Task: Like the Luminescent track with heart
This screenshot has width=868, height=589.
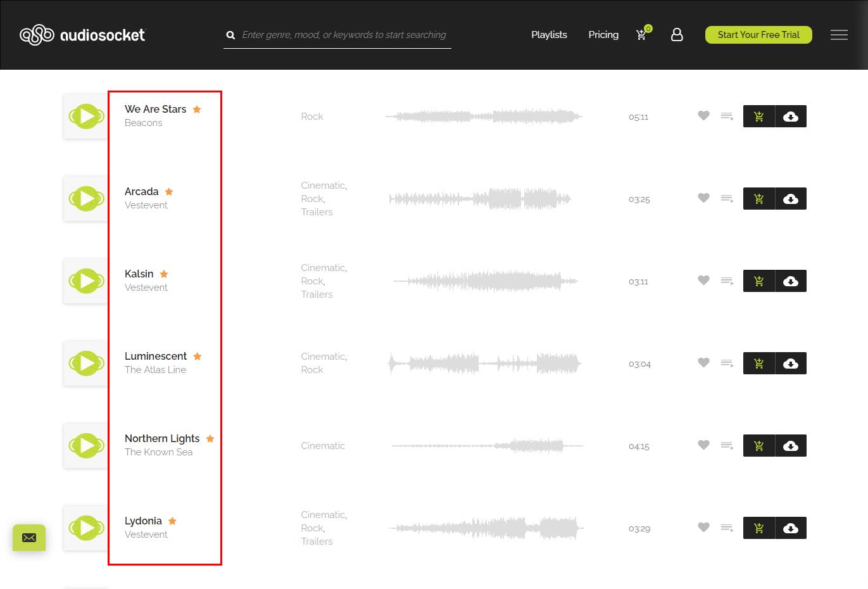Action: tap(703, 363)
